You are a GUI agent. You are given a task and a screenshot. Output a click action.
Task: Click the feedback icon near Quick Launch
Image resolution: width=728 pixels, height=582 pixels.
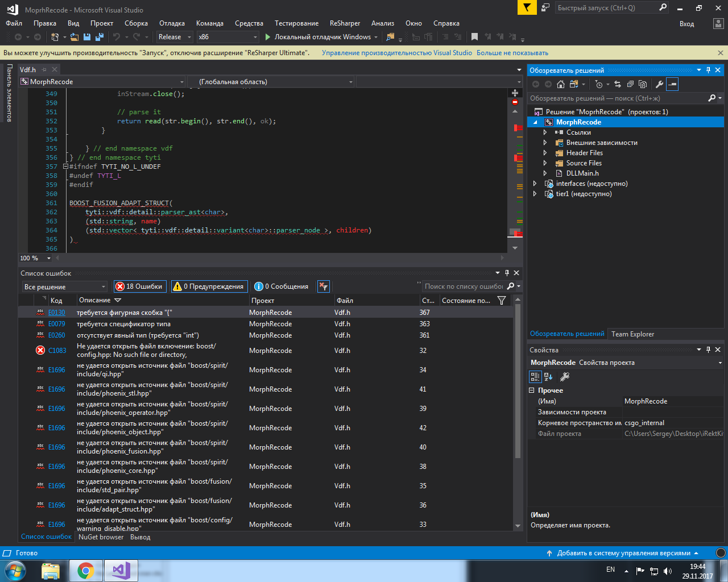tap(545, 7)
